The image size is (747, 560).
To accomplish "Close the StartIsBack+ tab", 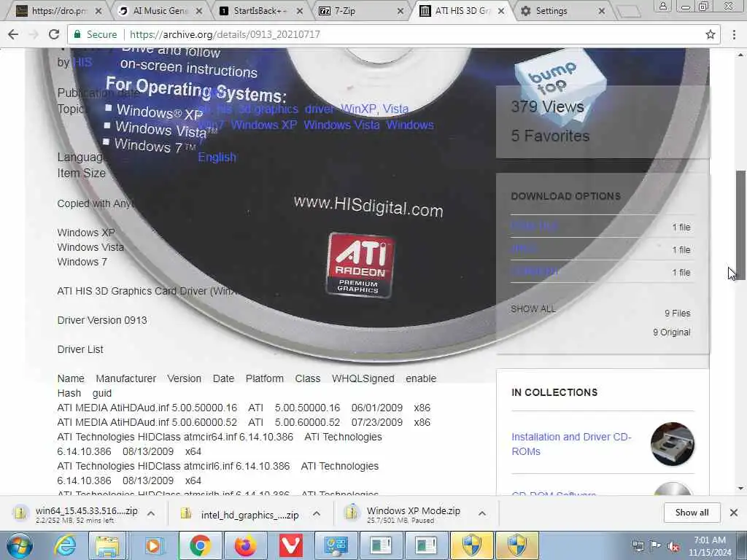I will 300,11.
